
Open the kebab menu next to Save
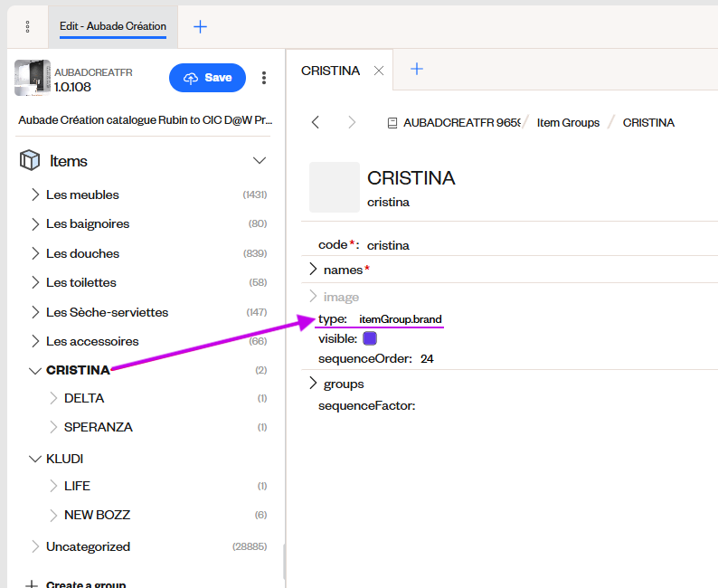pyautogui.click(x=264, y=78)
